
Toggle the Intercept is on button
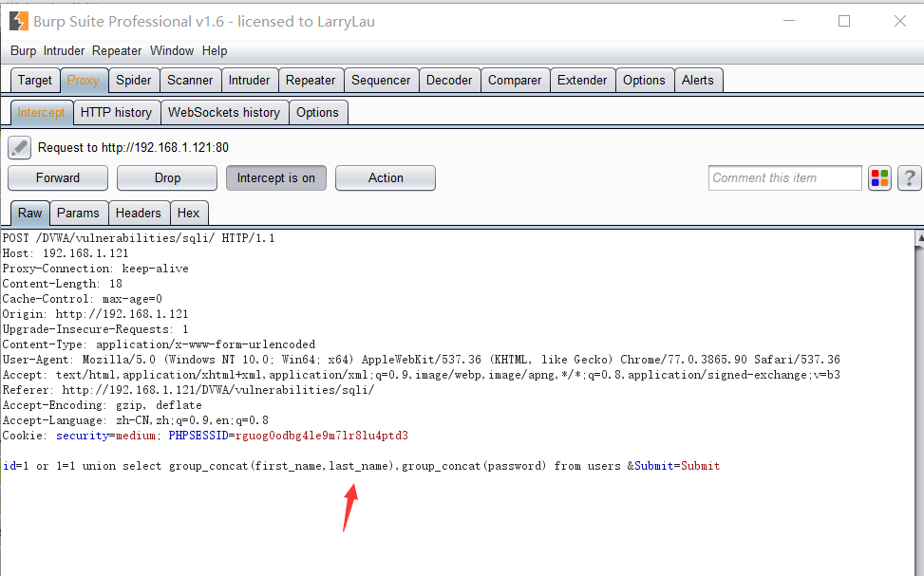tap(275, 177)
